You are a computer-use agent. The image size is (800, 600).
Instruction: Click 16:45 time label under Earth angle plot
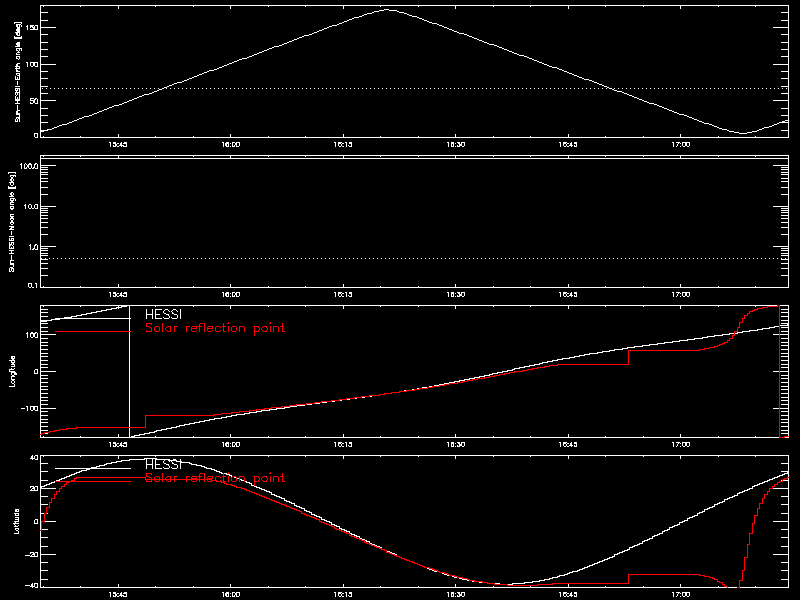pyautogui.click(x=568, y=145)
